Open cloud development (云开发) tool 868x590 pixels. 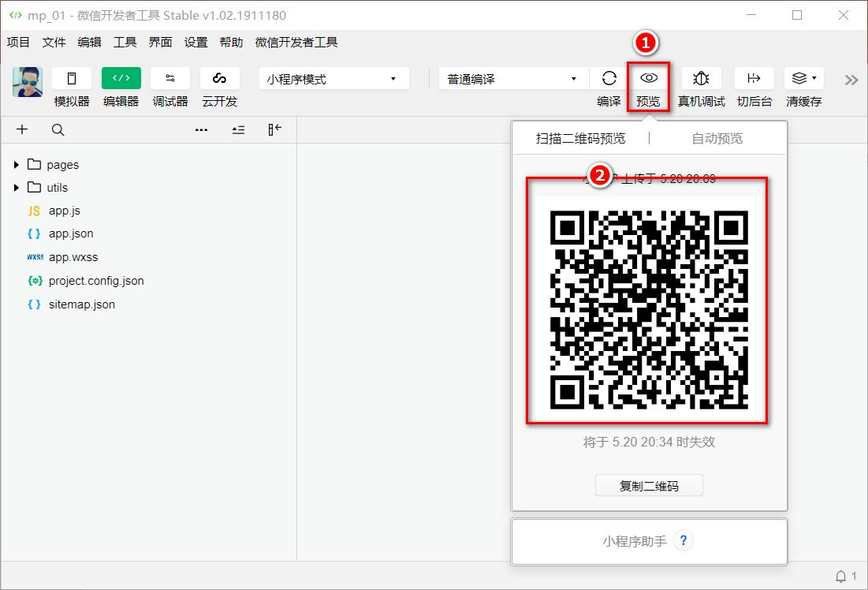click(219, 78)
